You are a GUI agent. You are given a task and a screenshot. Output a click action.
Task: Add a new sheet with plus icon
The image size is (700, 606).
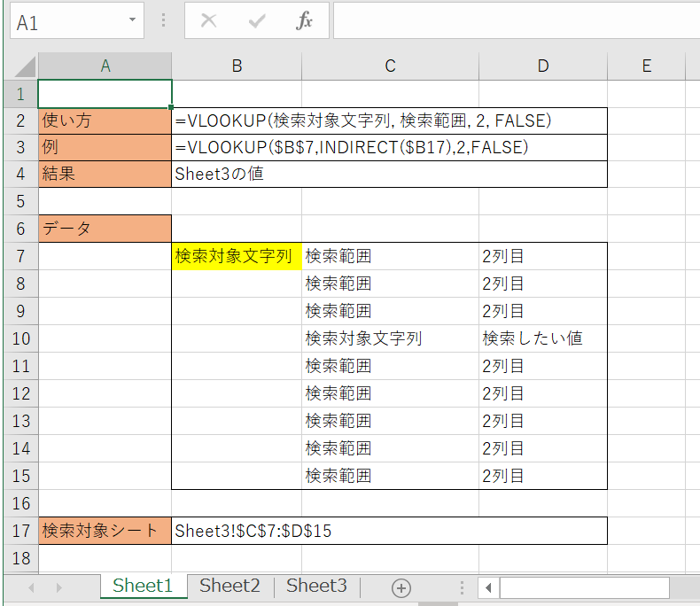(401, 587)
